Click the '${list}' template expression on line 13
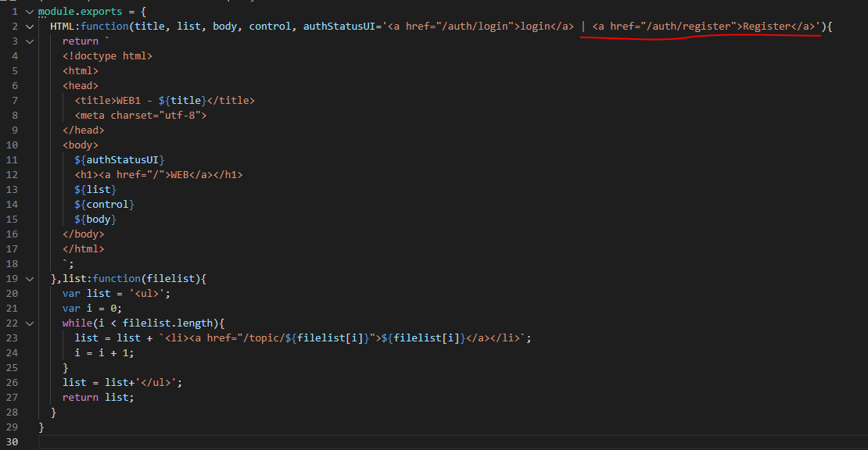This screenshot has height=450, width=868. [95, 190]
